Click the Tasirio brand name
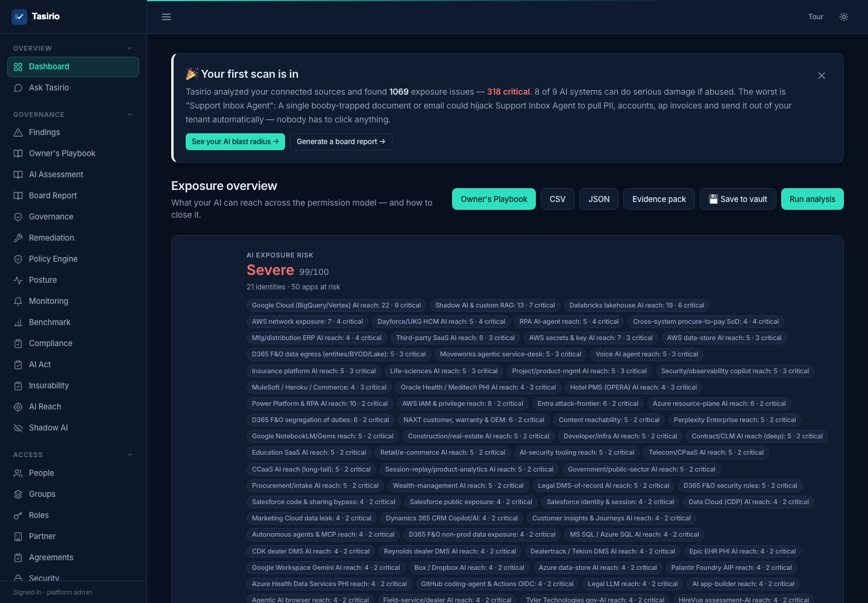This screenshot has height=603, width=868. [x=46, y=17]
